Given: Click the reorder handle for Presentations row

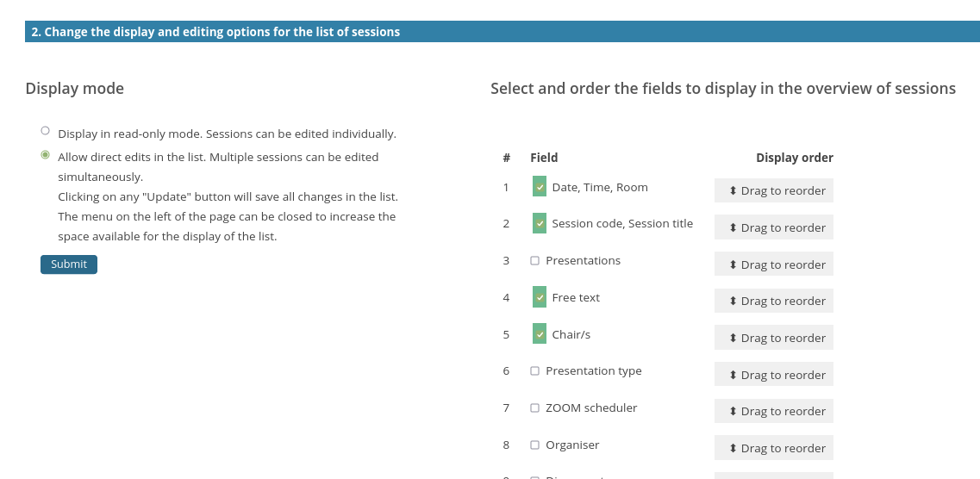Looking at the screenshot, I should click(x=773, y=264).
